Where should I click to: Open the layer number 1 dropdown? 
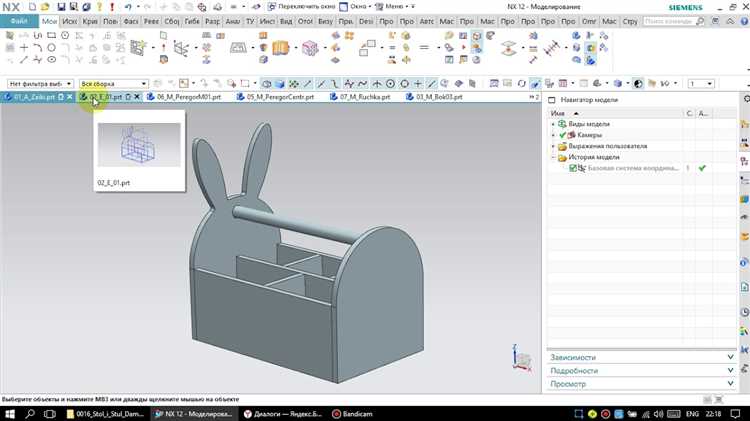701,84
